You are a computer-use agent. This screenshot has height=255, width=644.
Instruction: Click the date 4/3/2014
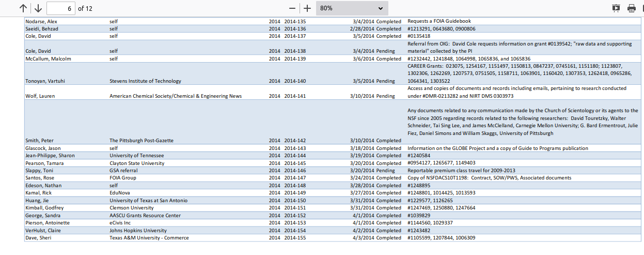tap(363, 238)
